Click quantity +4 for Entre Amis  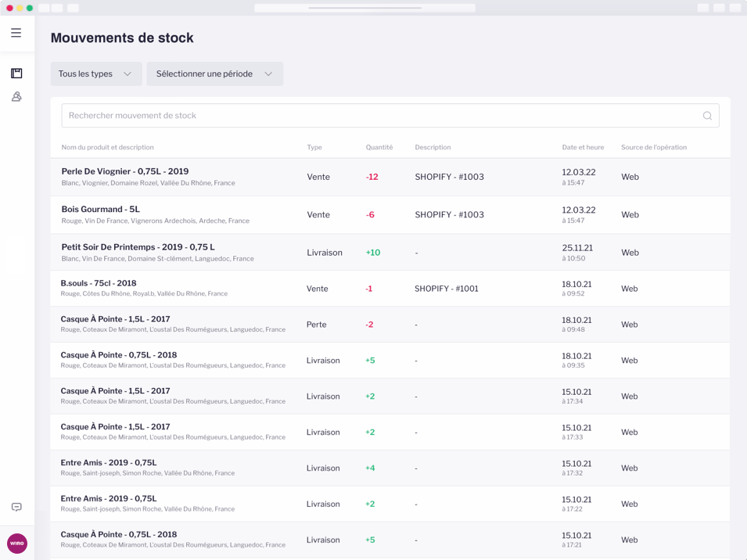[x=370, y=468]
